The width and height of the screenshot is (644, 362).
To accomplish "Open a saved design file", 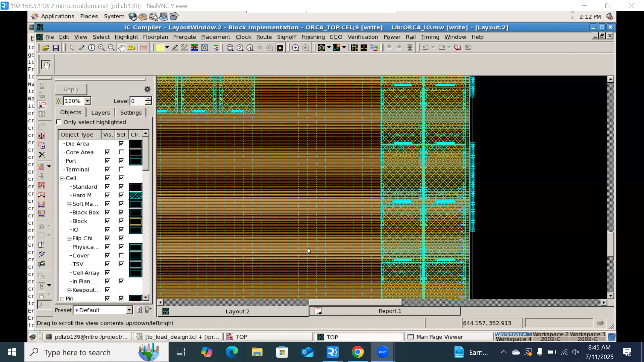I will coord(46,47).
